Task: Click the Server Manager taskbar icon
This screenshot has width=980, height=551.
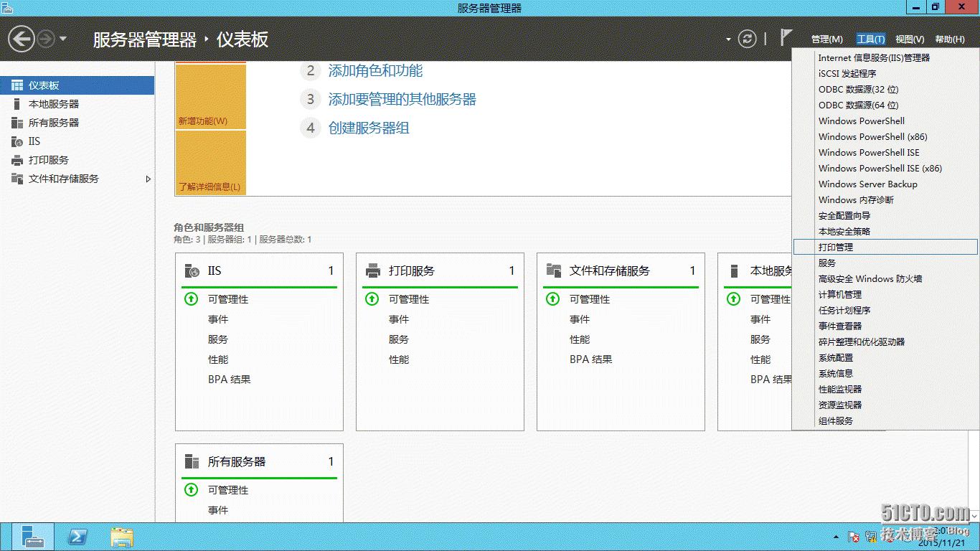Action: coord(32,537)
